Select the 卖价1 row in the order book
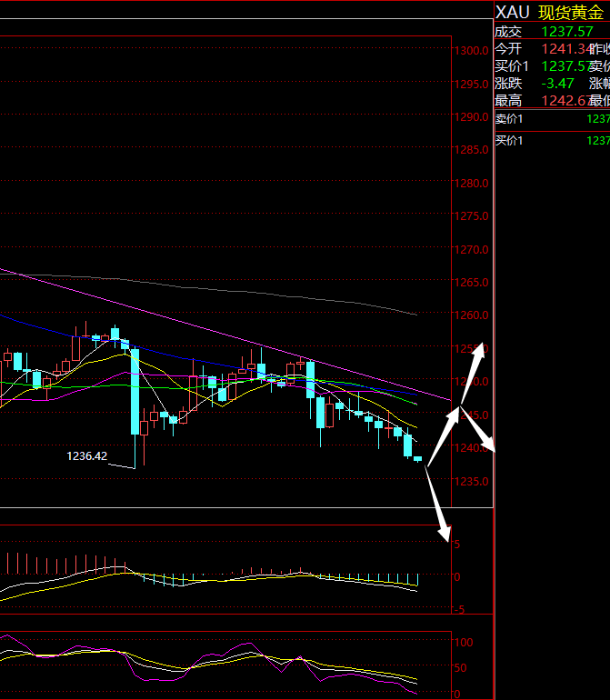Image resolution: width=610 pixels, height=700 pixels. point(551,119)
